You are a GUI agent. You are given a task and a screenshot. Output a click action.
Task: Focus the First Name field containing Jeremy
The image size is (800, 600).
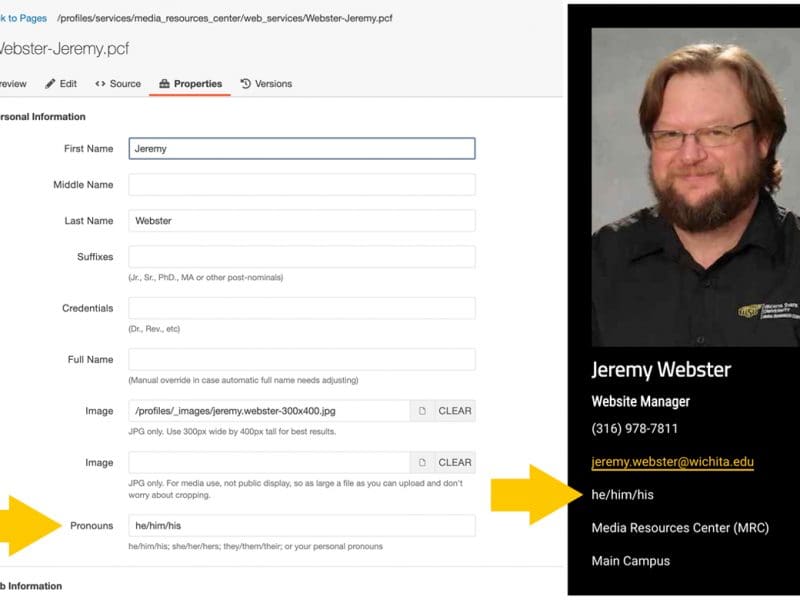point(302,148)
